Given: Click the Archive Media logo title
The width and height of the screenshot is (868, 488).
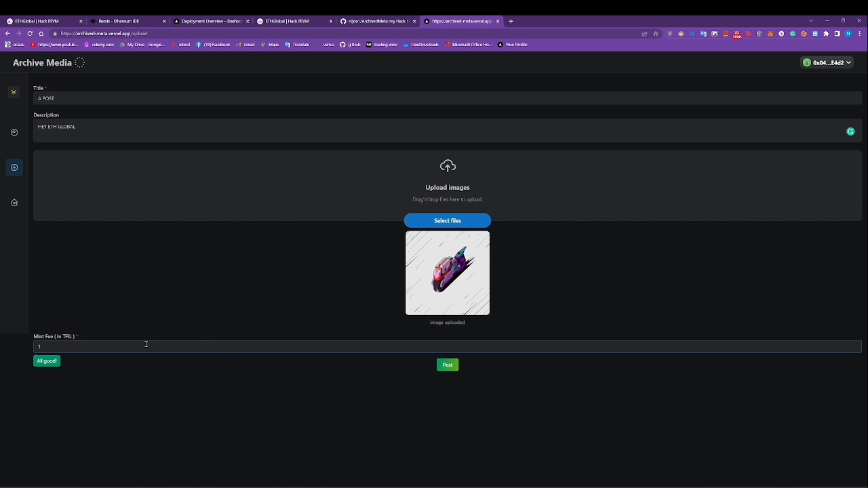Looking at the screenshot, I should [42, 62].
